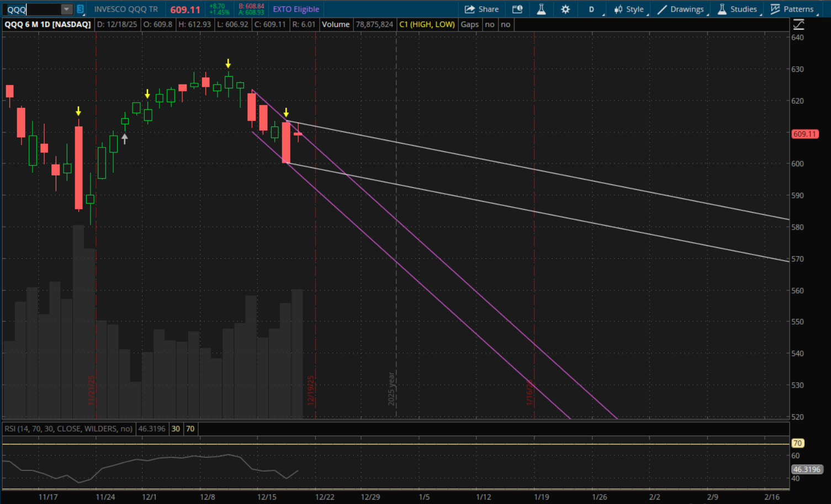Click the white up arrow signal marker
Viewport: 831px width, 504px height.
[125, 139]
